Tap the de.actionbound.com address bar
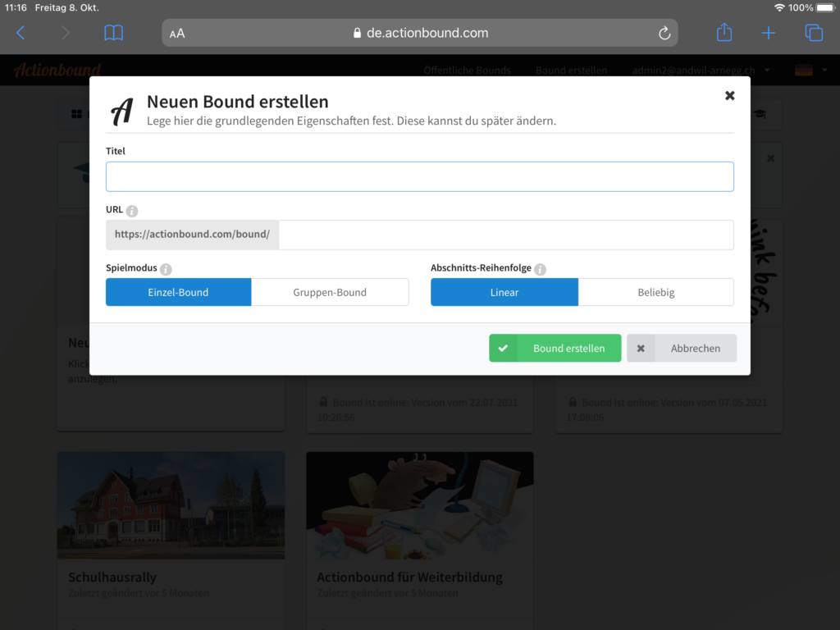Image resolution: width=840 pixels, height=630 pixels. coord(419,34)
